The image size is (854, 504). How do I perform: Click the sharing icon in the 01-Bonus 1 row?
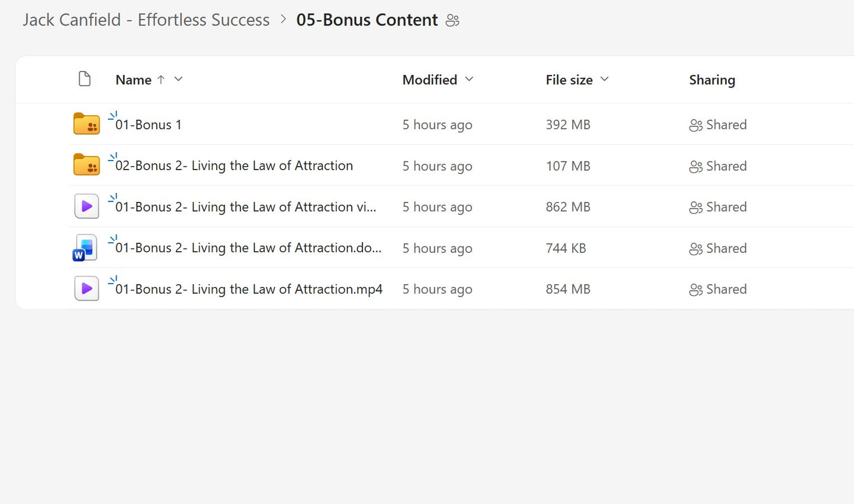click(696, 125)
